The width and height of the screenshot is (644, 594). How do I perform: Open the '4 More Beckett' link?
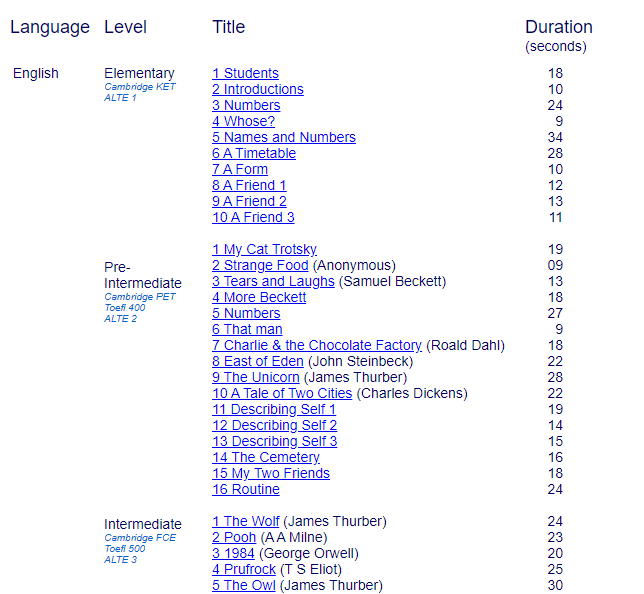[259, 297]
